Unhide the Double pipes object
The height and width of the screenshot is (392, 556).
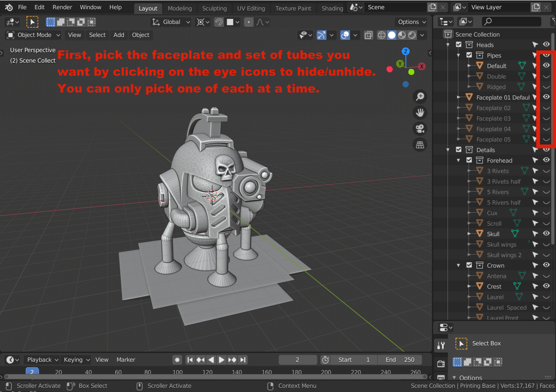click(546, 76)
